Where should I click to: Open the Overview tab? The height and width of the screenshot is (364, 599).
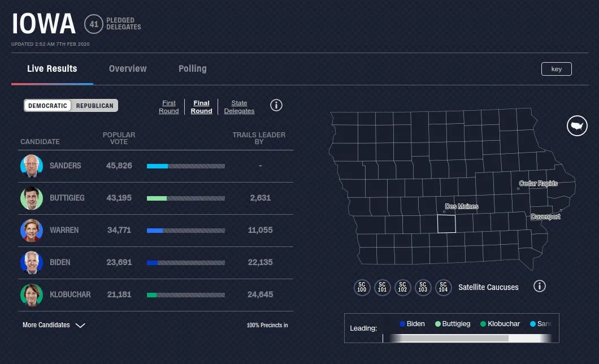(x=128, y=69)
